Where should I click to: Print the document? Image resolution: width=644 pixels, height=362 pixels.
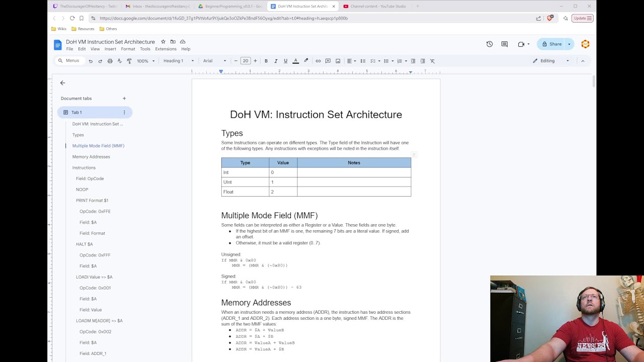coord(110,61)
